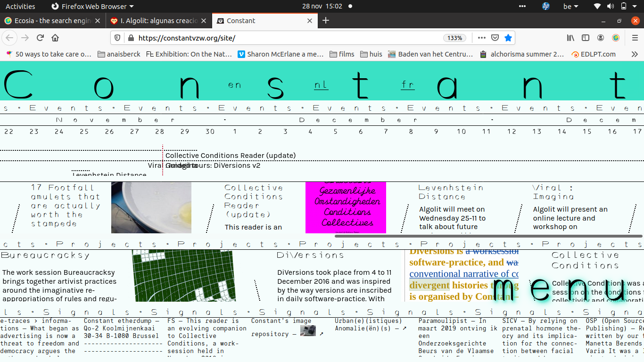
Task: Click the HP tray icon
Action: [x=546, y=6]
